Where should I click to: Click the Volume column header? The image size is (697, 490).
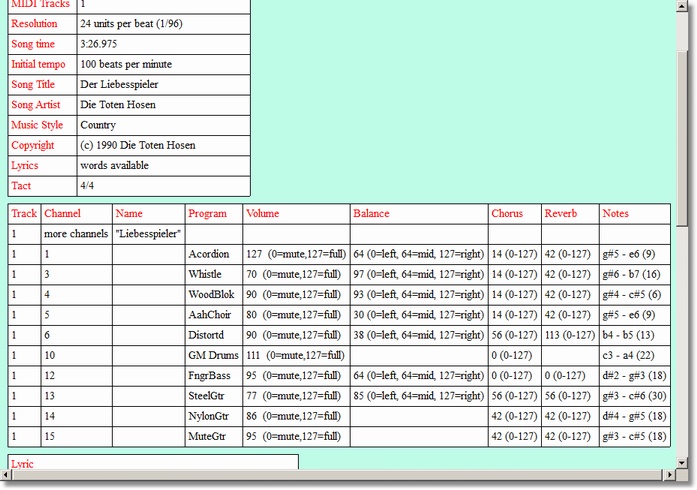point(263,214)
